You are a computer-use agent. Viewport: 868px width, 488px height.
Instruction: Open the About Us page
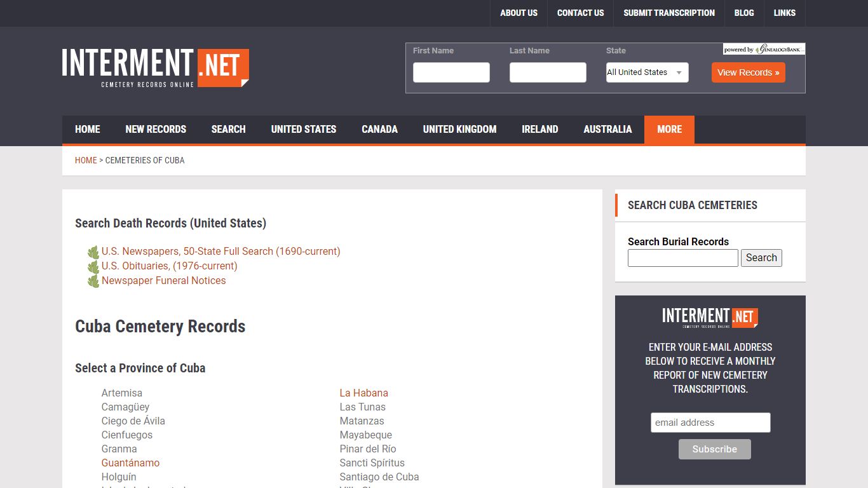(519, 13)
